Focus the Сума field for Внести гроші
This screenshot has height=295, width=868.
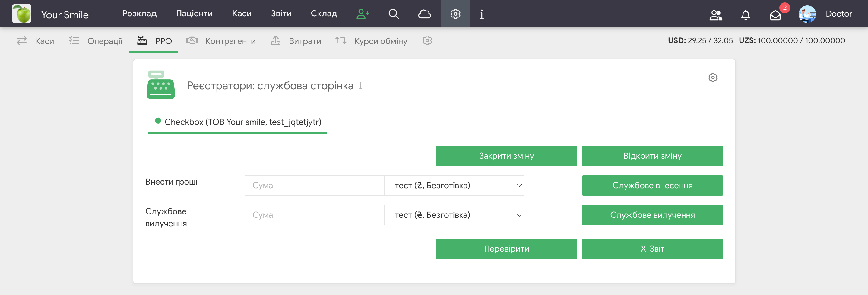point(314,186)
